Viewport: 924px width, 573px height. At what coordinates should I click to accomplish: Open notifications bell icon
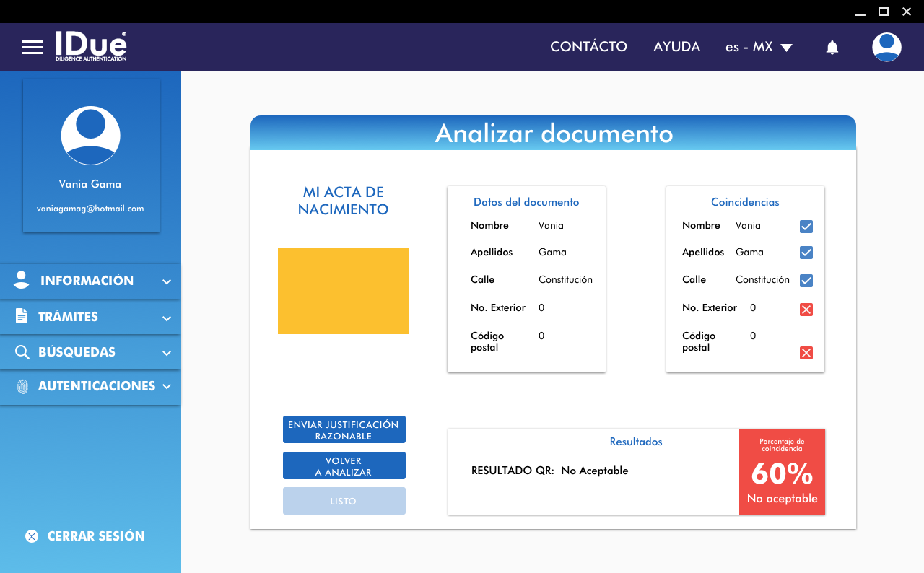click(x=832, y=48)
